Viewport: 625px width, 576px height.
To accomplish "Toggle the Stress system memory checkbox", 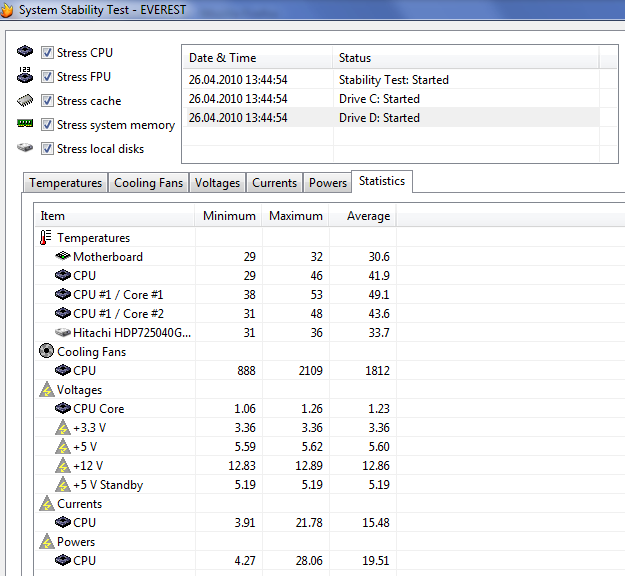I will (47, 124).
